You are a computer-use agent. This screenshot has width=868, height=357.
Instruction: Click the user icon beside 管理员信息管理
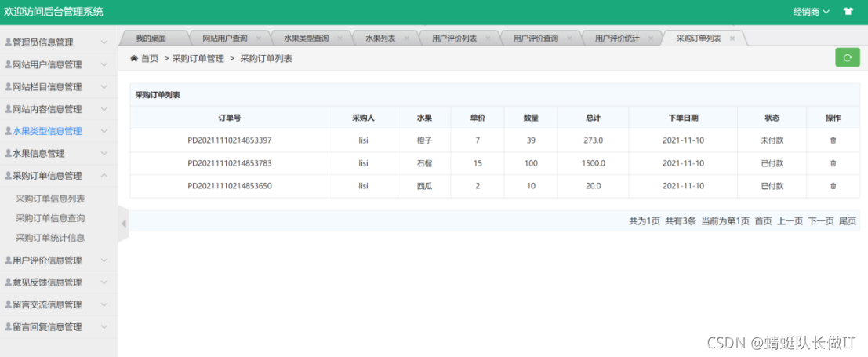tap(9, 42)
